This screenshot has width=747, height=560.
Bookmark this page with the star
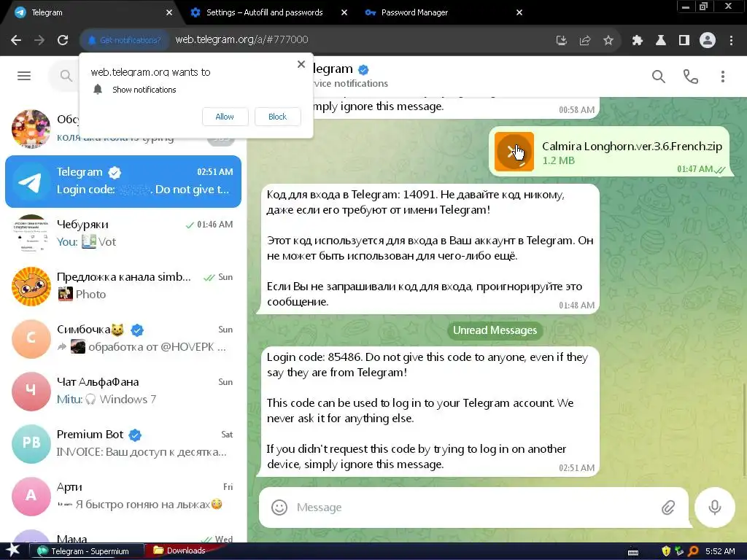pos(608,40)
